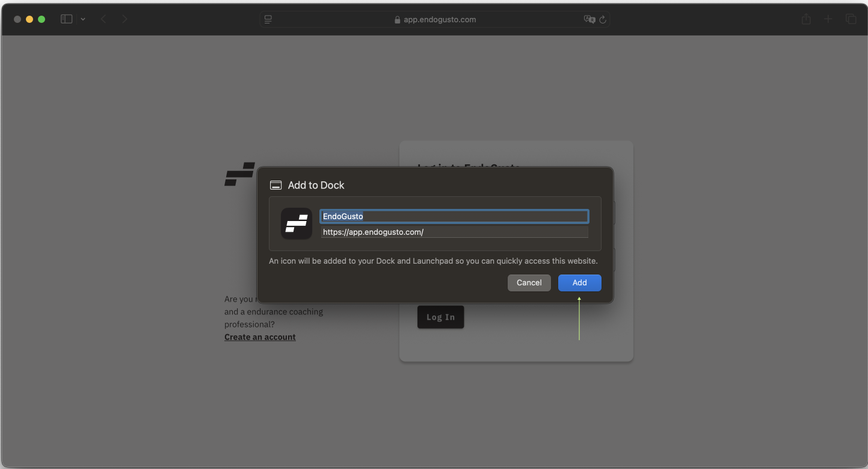The height and width of the screenshot is (469, 868).
Task: Click the EndoGusto logo on the page
Action: point(239,174)
